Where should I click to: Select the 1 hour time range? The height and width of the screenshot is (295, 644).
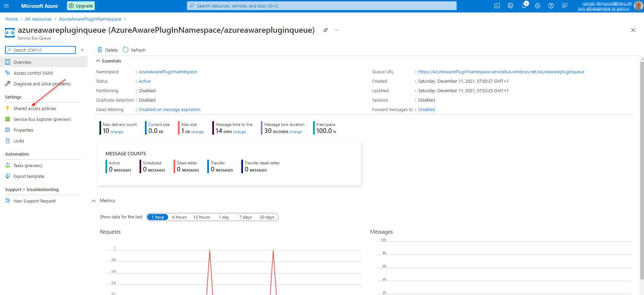pos(158,217)
